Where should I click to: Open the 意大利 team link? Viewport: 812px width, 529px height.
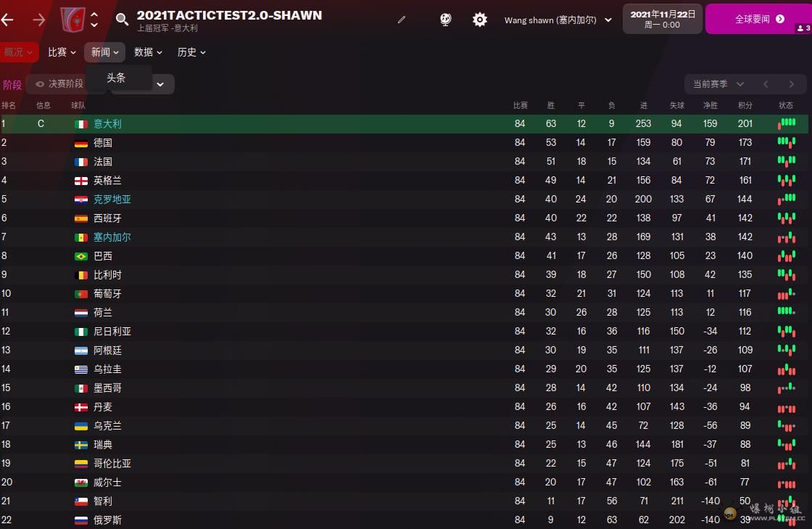click(x=107, y=124)
